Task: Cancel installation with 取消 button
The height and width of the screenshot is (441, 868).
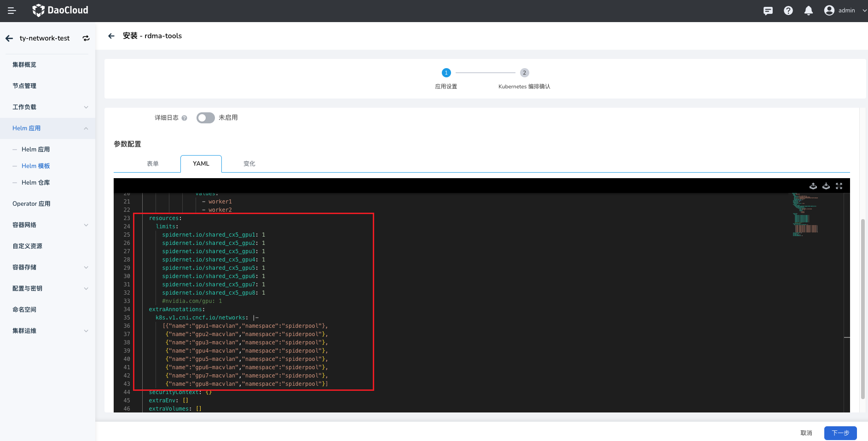Action: (x=806, y=433)
